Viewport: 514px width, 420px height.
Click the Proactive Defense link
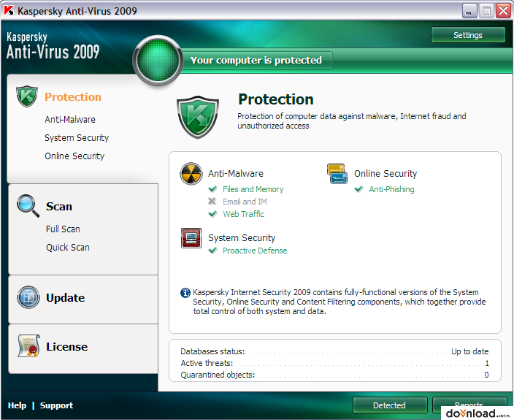tap(255, 251)
